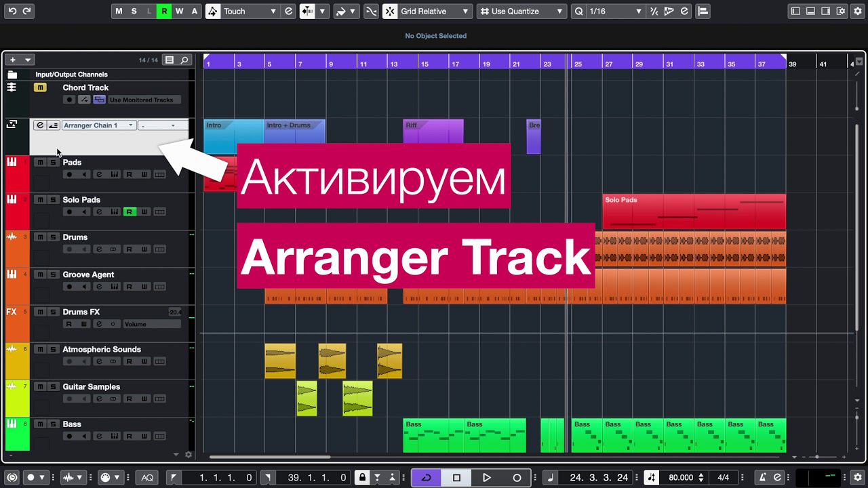Toggle the global automation button A
868x488 pixels.
(195, 12)
